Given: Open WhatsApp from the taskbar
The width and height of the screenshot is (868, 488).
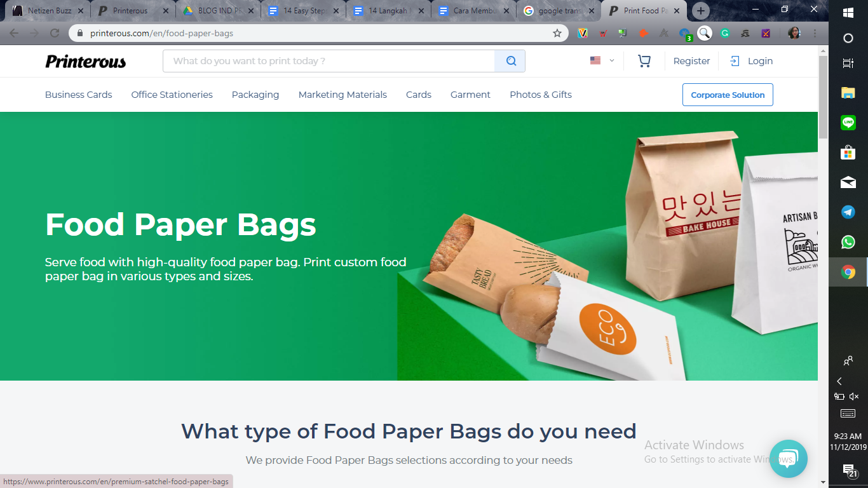Looking at the screenshot, I should click(x=848, y=242).
